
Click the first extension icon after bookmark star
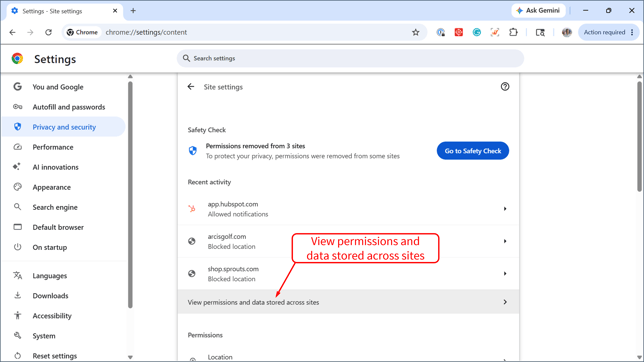tap(441, 32)
